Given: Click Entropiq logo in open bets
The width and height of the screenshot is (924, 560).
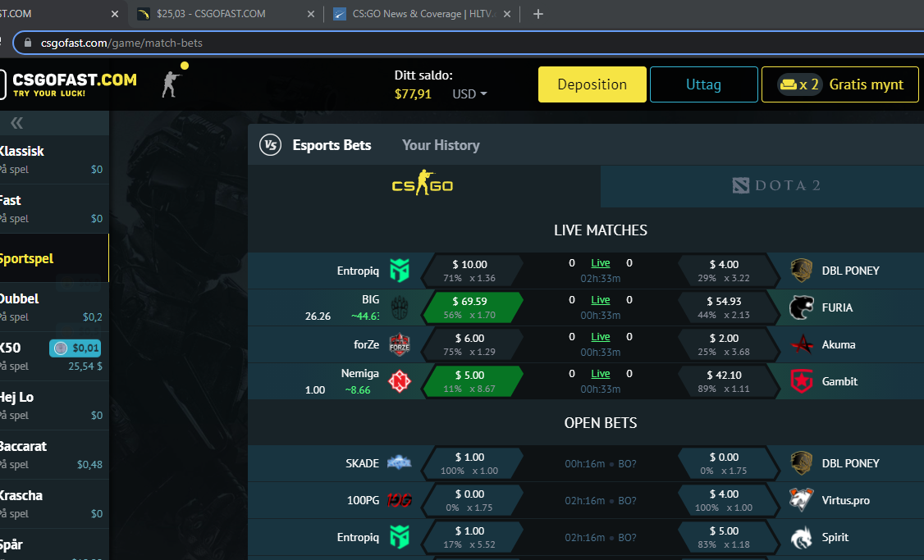Looking at the screenshot, I should (x=400, y=537).
